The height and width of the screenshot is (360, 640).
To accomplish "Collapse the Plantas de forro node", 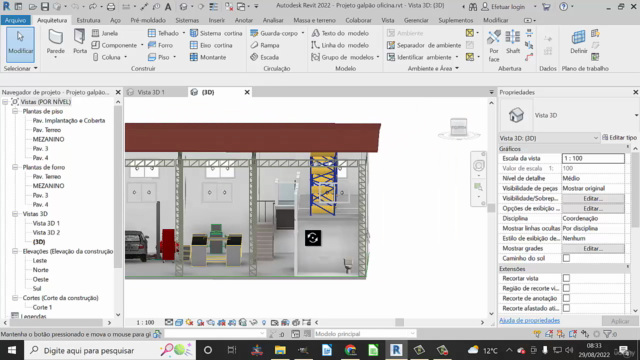I will [x=15, y=167].
